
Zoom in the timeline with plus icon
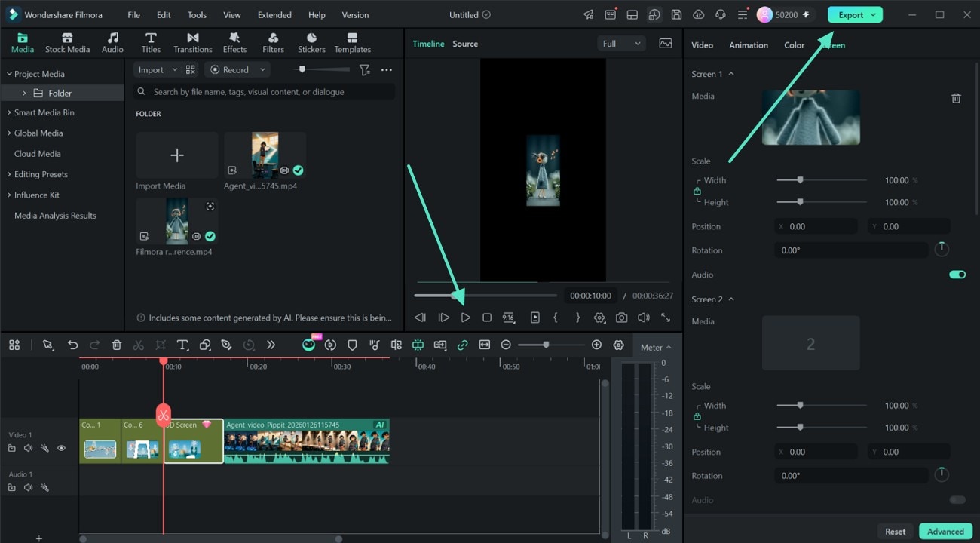click(x=596, y=345)
